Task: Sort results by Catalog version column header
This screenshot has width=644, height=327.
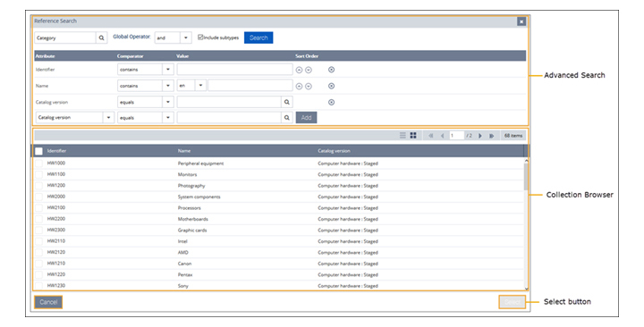Action: tap(334, 151)
